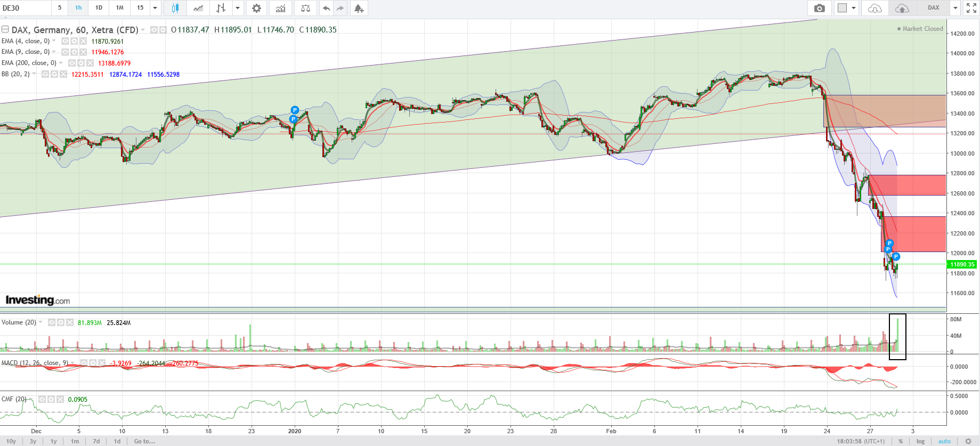Remove the EMA (4, close, 0) indicator

pyautogui.click(x=83, y=41)
